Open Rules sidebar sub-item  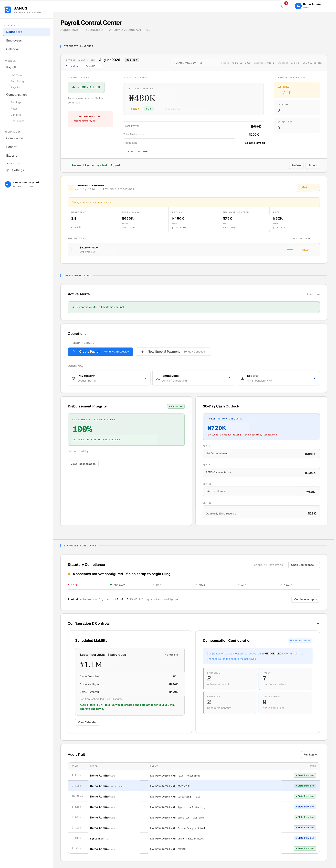(14, 109)
